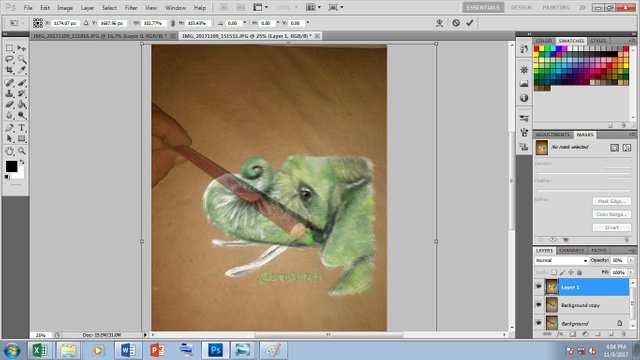
Task: Switch to the Channels tab
Action: point(571,250)
